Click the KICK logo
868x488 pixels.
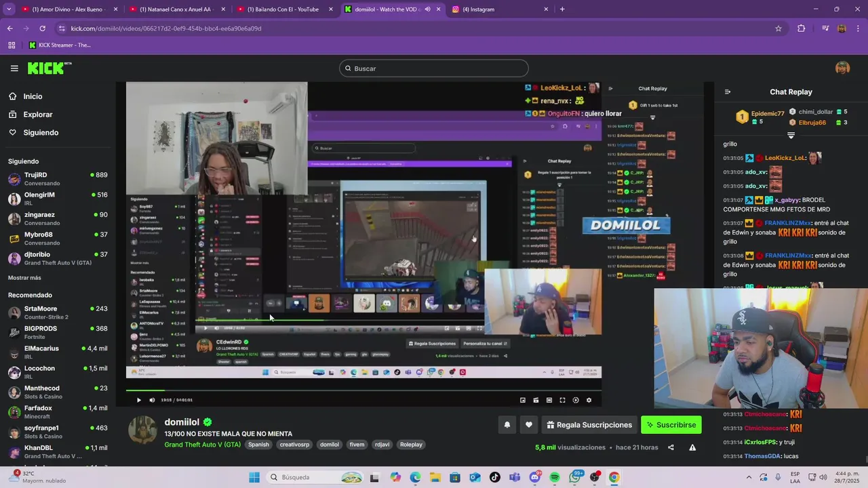[49, 68]
